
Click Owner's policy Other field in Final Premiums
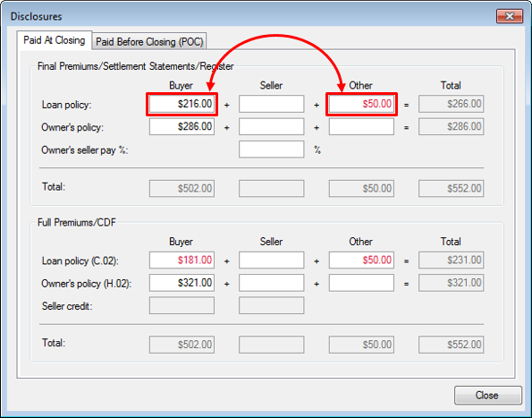[361, 127]
